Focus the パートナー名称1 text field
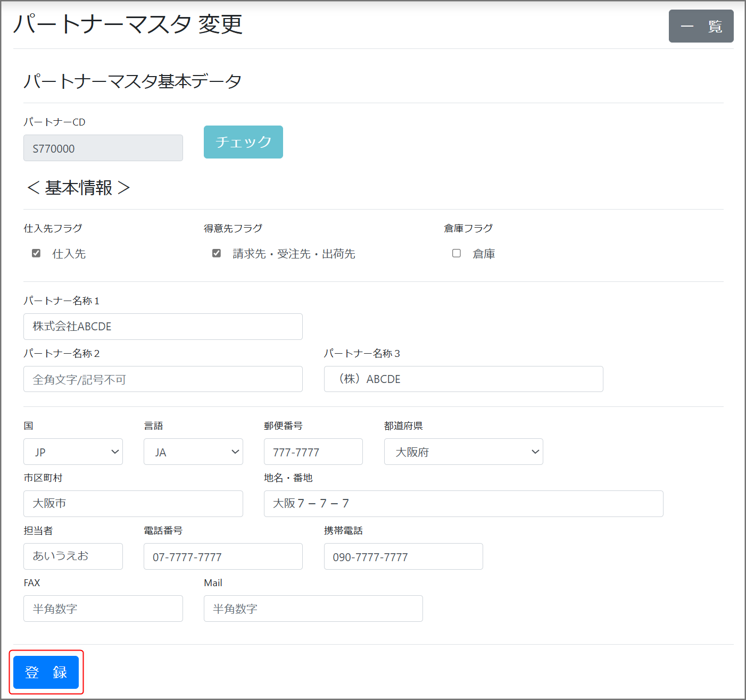 [163, 327]
